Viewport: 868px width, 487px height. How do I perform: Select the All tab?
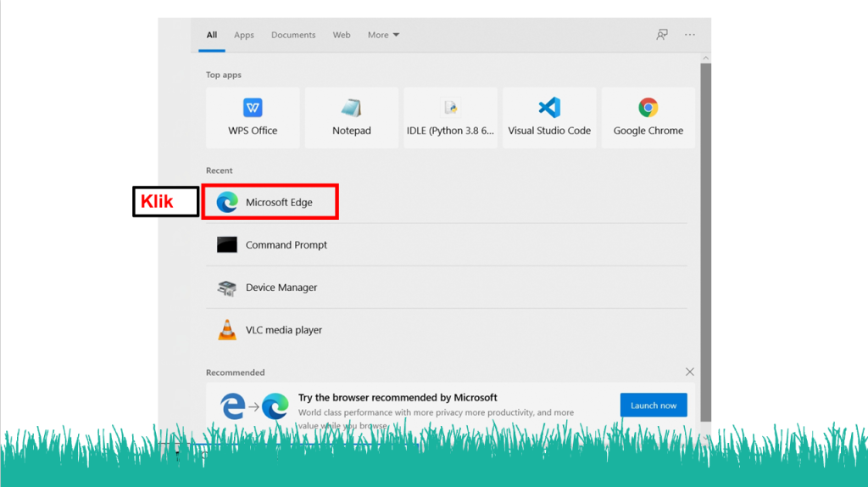[x=212, y=35]
